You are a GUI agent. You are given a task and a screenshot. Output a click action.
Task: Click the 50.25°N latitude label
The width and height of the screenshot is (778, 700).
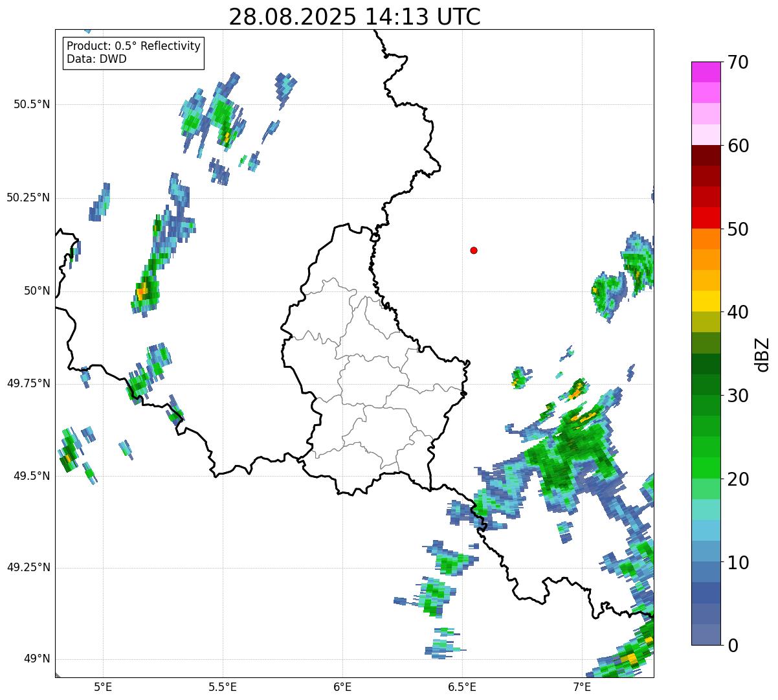28,198
